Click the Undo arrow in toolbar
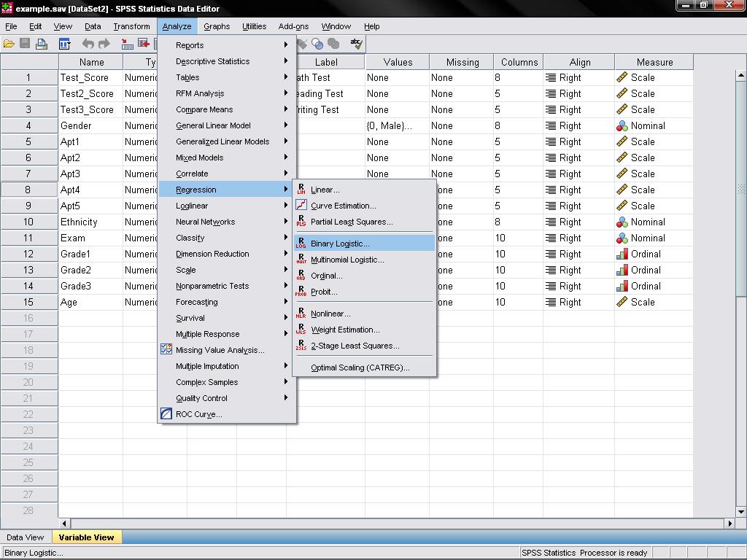The height and width of the screenshot is (560, 747). click(x=88, y=44)
